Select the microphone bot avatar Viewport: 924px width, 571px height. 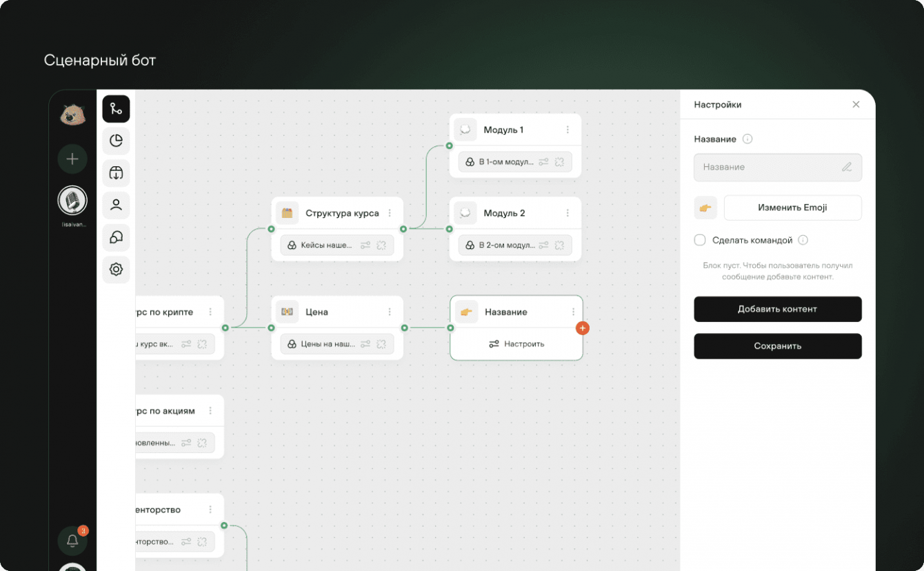pos(72,201)
